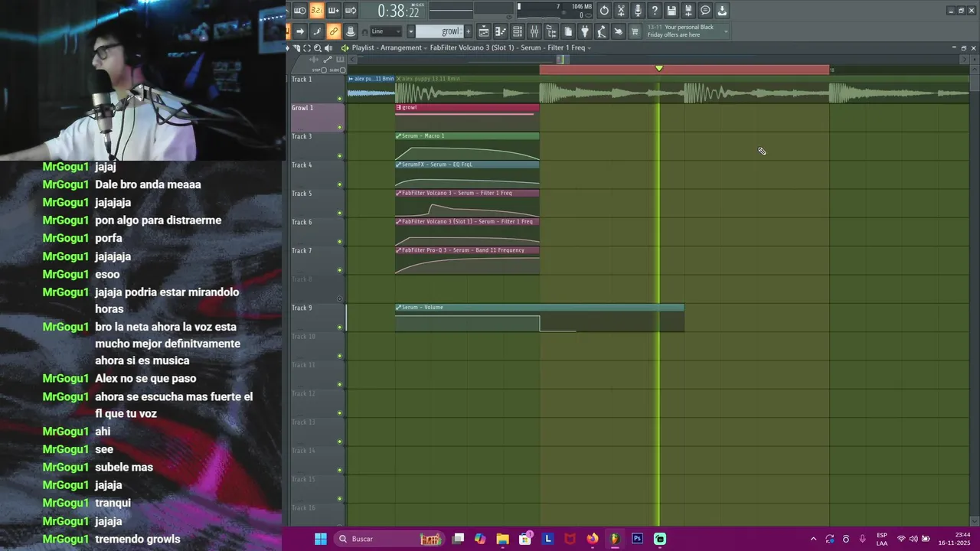Viewport: 980px width, 551px height.
Task: Click the countdown-before-recording metronome icon
Action: click(x=300, y=11)
